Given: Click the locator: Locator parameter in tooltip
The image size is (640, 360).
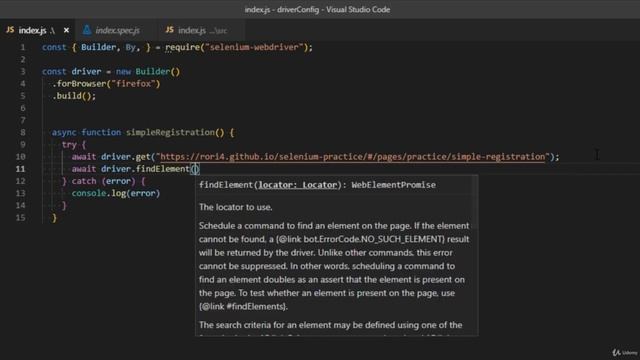Looking at the screenshot, I should (298, 185).
